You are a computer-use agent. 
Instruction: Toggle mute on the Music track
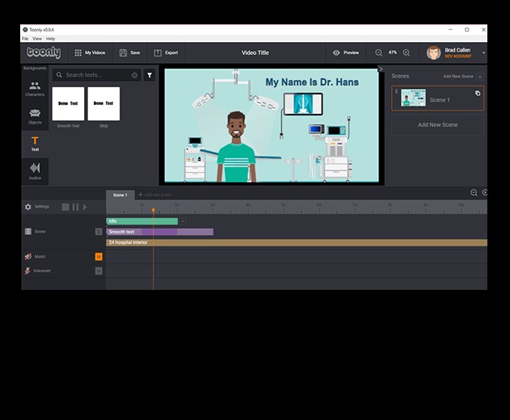(x=99, y=257)
